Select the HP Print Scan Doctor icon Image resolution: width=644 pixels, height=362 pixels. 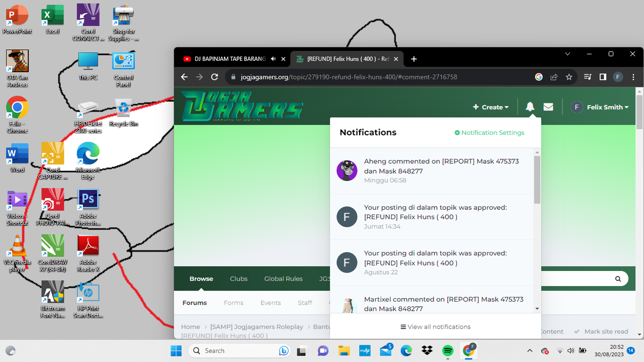tap(88, 300)
